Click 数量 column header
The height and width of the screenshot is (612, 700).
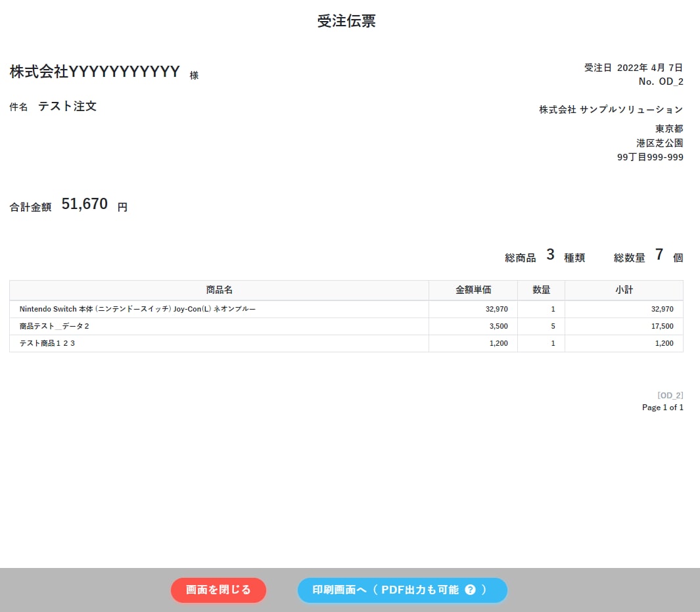[x=541, y=290]
